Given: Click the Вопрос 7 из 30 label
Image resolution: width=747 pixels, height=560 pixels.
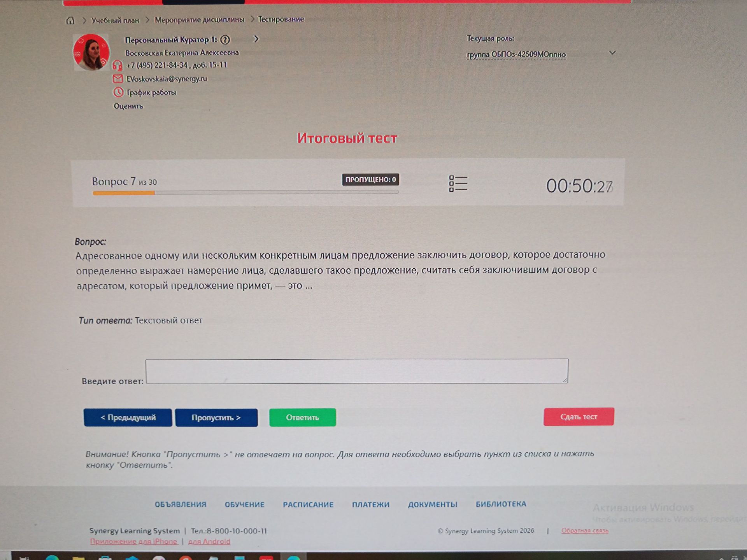Looking at the screenshot, I should 124,182.
